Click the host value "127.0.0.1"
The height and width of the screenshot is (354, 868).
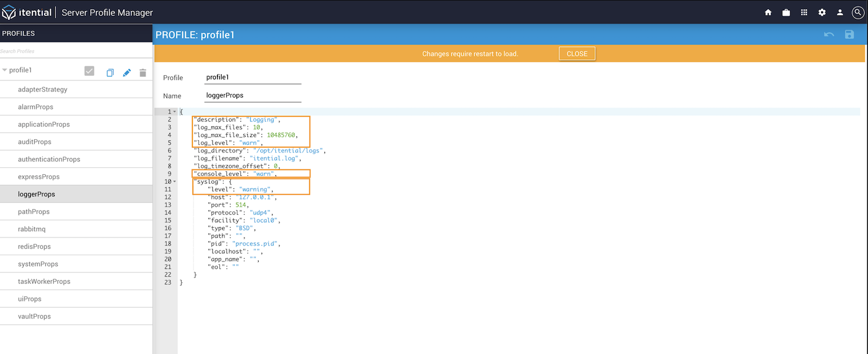click(254, 197)
